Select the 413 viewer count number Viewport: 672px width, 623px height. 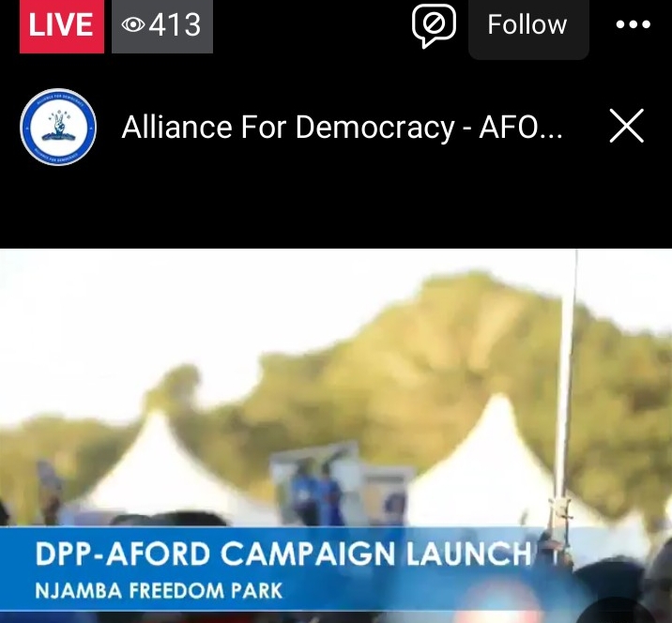coord(175,24)
